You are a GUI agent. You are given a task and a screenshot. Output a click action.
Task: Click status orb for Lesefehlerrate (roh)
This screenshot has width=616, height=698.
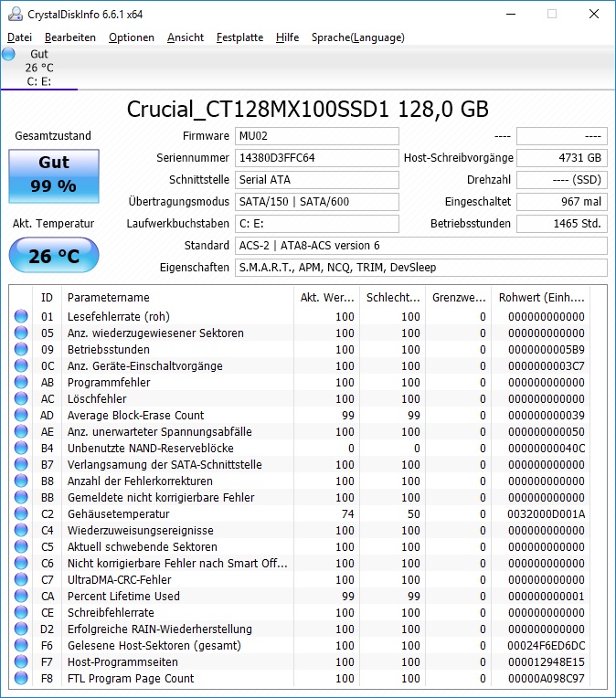click(21, 316)
